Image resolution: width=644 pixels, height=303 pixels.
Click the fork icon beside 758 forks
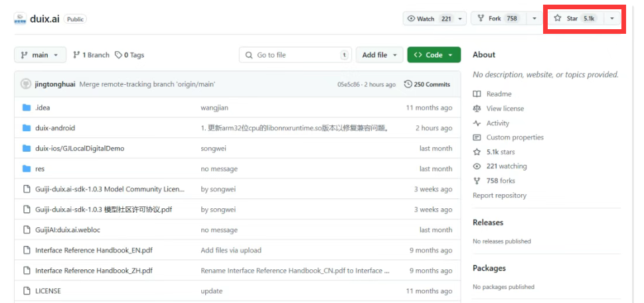[477, 181]
